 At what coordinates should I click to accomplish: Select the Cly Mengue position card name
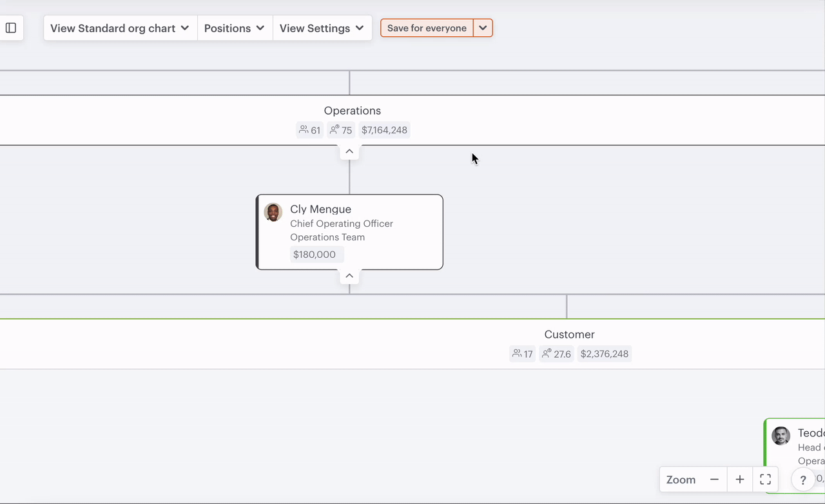point(320,209)
